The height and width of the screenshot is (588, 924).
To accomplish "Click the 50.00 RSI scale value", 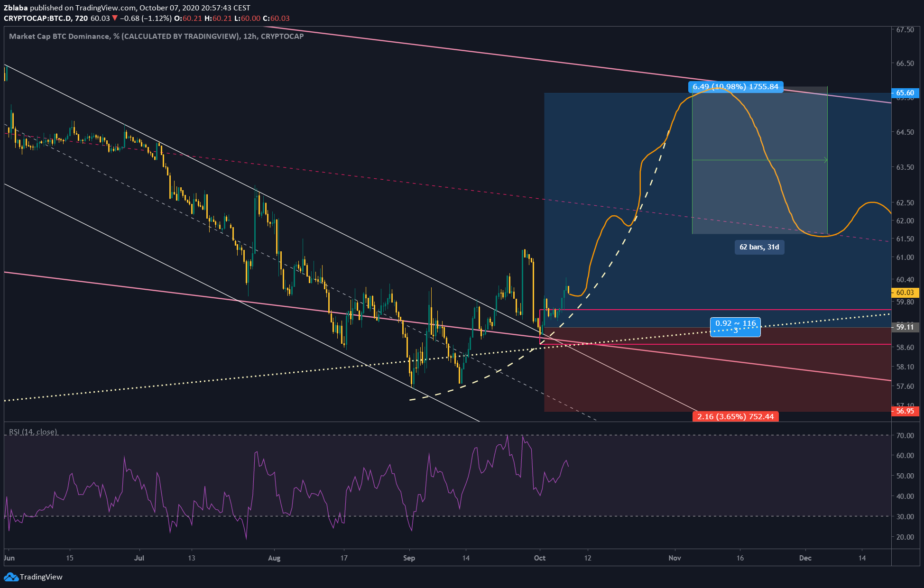I will click(x=905, y=476).
